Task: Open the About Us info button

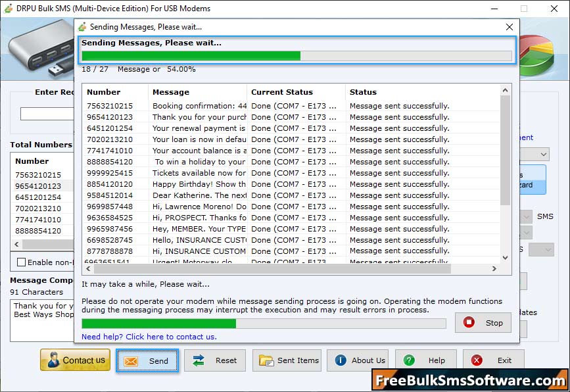Action: coord(359,360)
